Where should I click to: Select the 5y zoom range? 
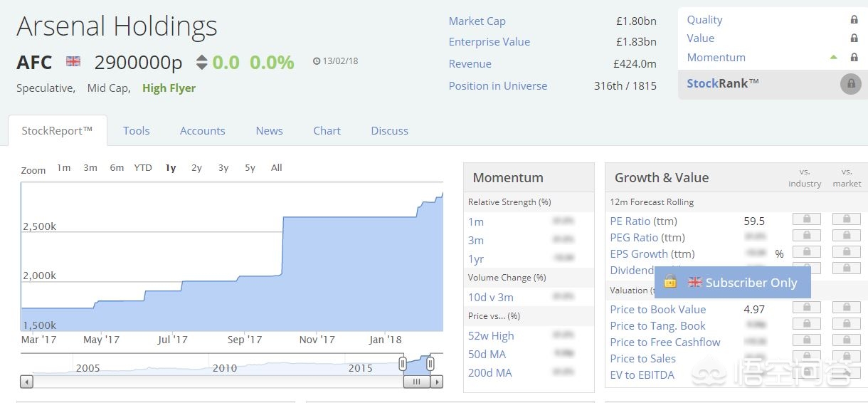(x=250, y=168)
